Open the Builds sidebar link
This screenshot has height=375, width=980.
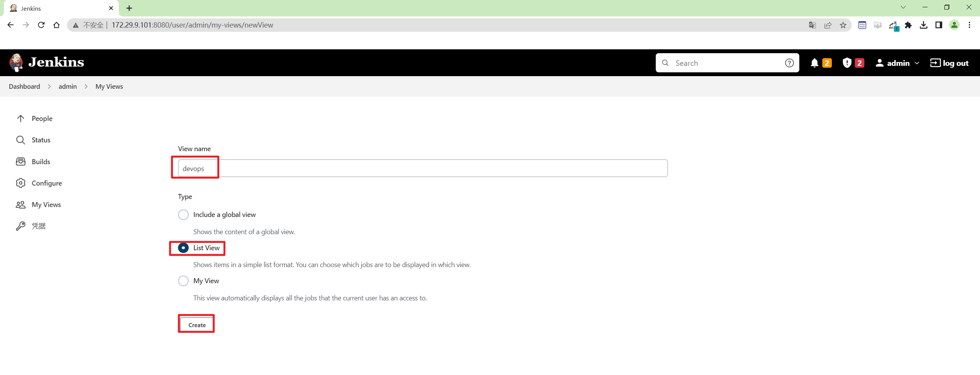click(x=41, y=161)
